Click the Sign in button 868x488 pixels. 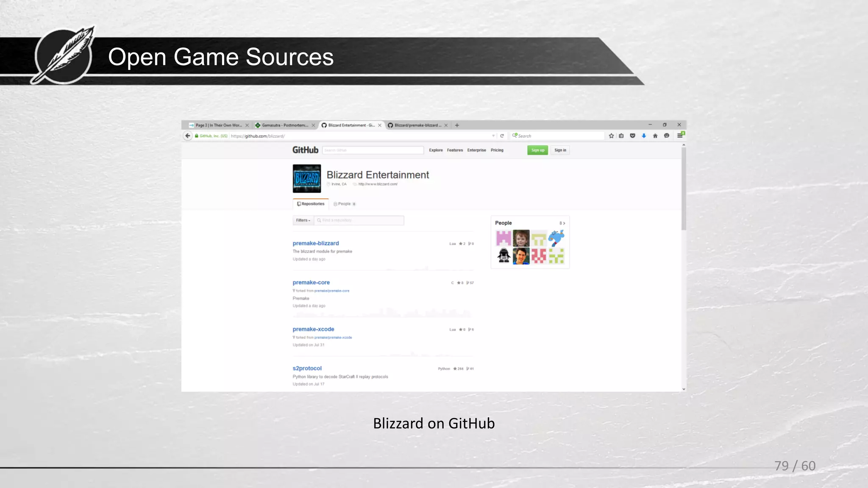560,150
